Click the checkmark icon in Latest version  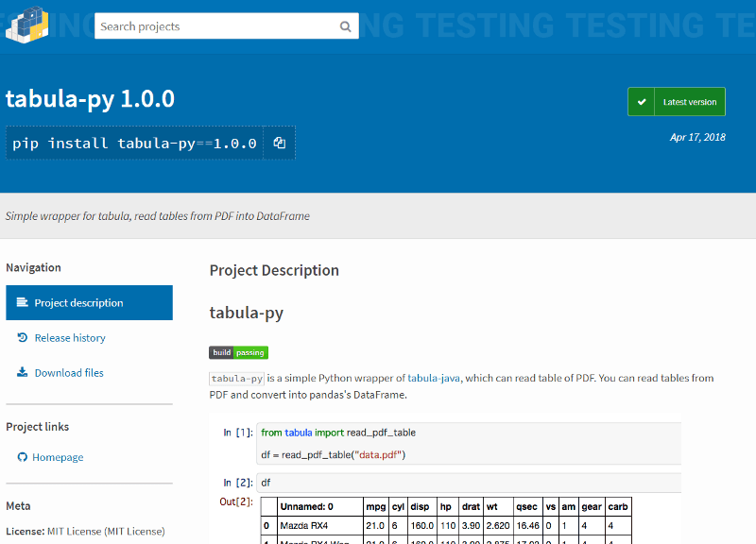642,102
